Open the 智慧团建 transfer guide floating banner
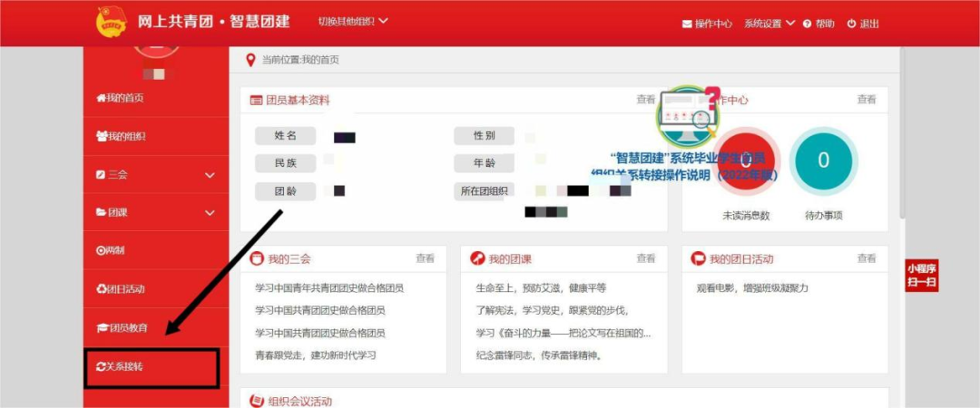 point(688,134)
